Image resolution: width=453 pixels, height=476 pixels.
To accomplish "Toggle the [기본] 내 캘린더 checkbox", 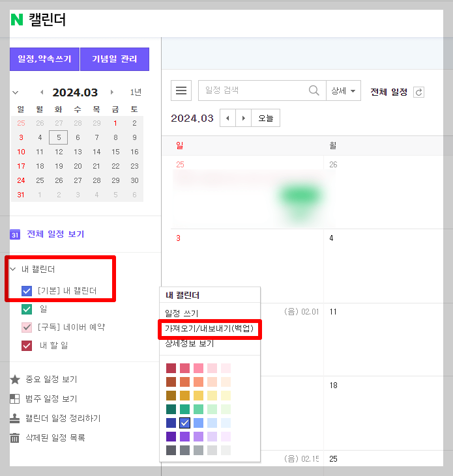I will pos(27,291).
